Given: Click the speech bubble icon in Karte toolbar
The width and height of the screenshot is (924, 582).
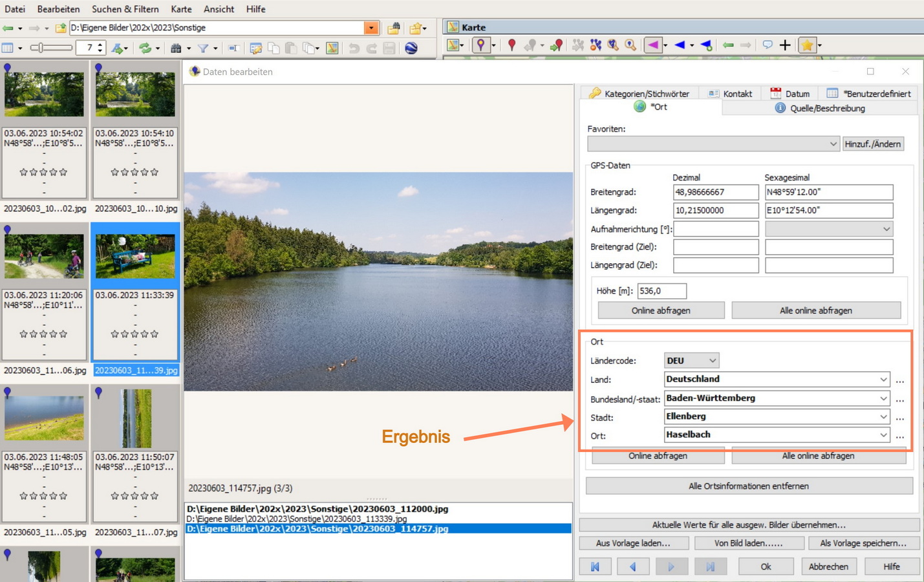Looking at the screenshot, I should coord(768,45).
